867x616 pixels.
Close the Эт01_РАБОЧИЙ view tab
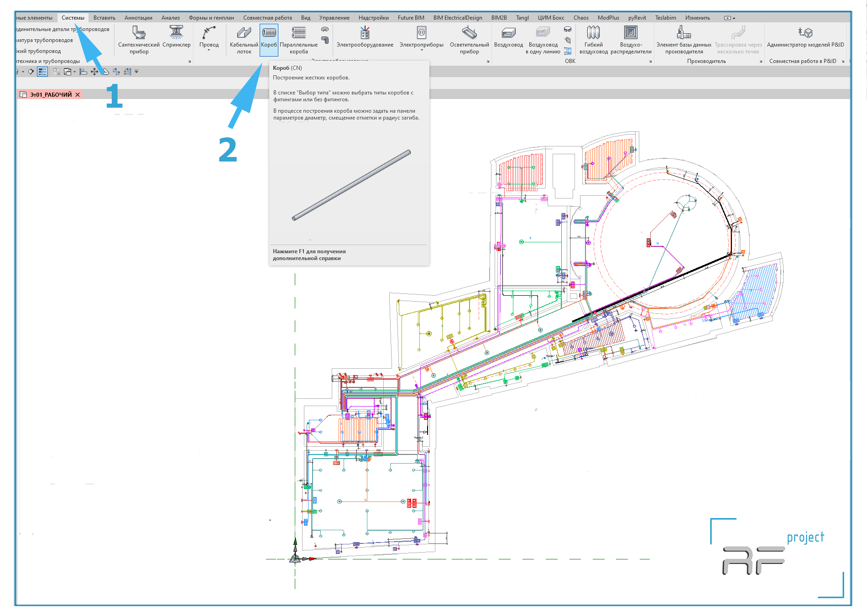pyautogui.click(x=78, y=94)
